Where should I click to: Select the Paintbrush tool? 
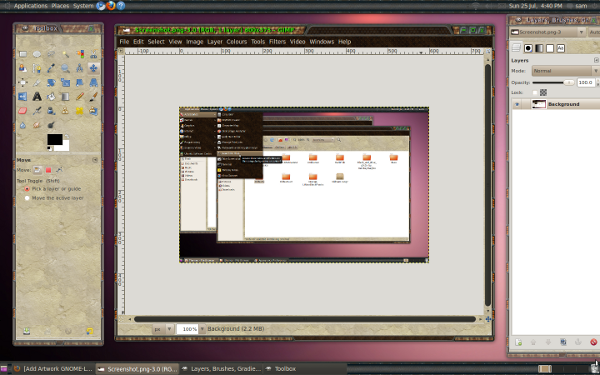tap(94, 97)
